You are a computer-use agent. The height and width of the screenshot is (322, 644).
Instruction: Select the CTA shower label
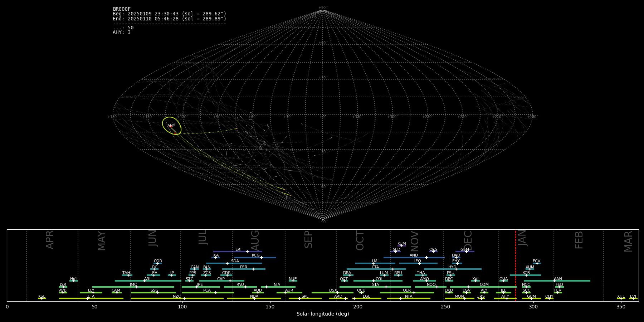(375, 267)
